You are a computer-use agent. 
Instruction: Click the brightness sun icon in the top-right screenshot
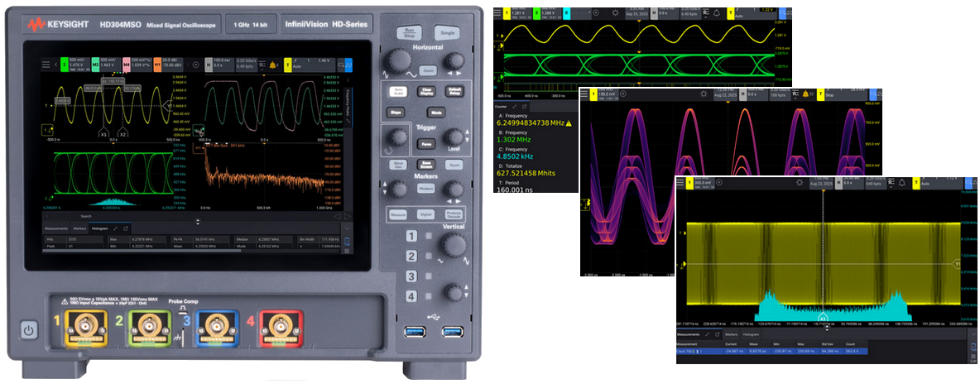click(x=616, y=13)
